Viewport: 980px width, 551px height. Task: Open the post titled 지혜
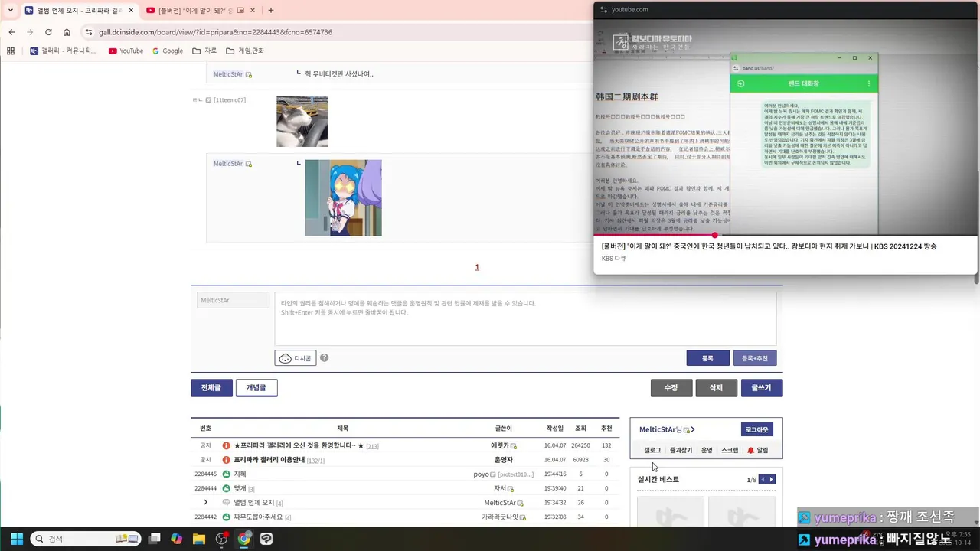coord(240,474)
